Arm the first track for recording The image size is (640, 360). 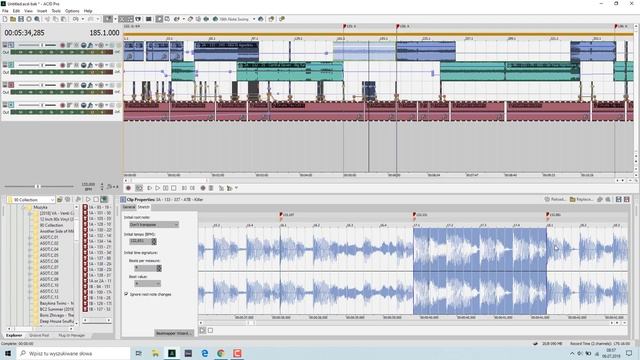[x=62, y=45]
